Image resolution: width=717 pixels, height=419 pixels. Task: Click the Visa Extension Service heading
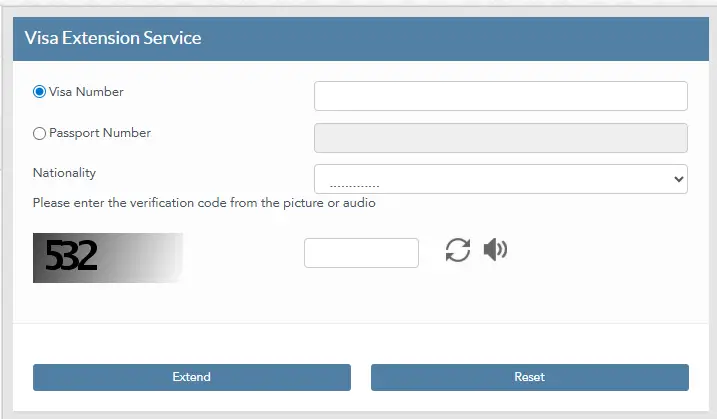pos(113,38)
